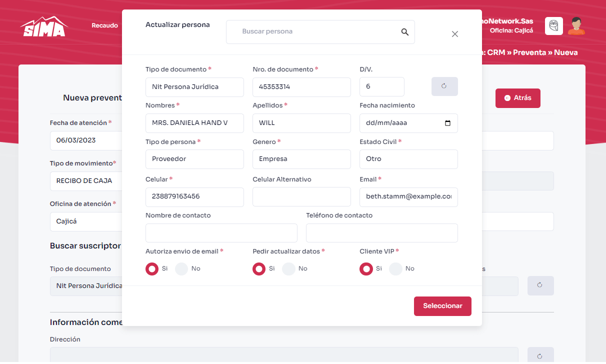
Task: Expand the Tipo de persona dropdown
Action: 194,159
